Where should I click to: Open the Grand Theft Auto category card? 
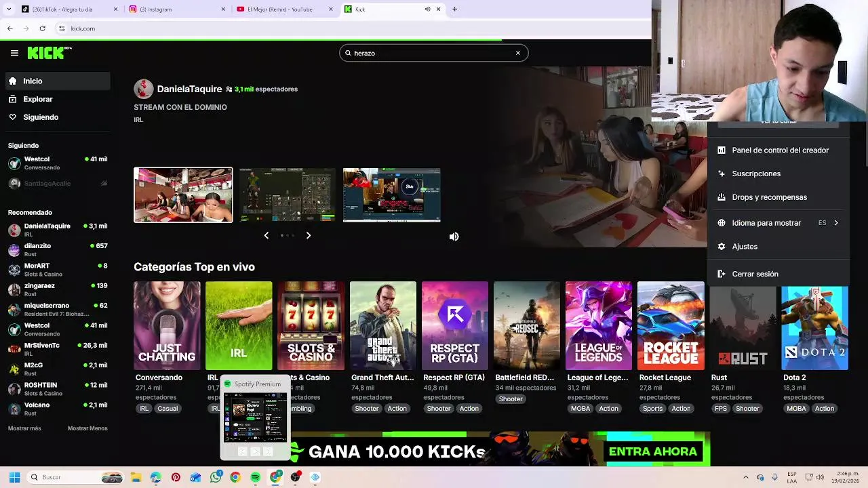click(x=383, y=325)
